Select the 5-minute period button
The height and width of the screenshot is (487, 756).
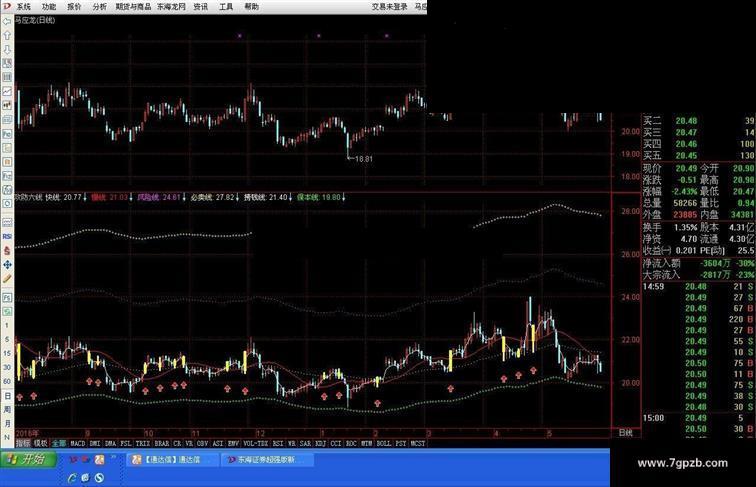pyautogui.click(x=7, y=339)
